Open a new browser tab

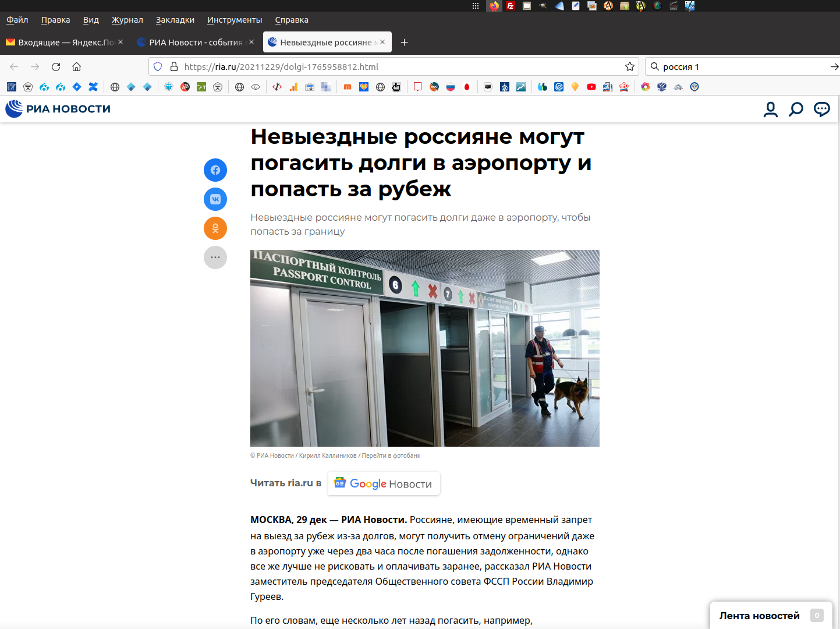click(405, 42)
